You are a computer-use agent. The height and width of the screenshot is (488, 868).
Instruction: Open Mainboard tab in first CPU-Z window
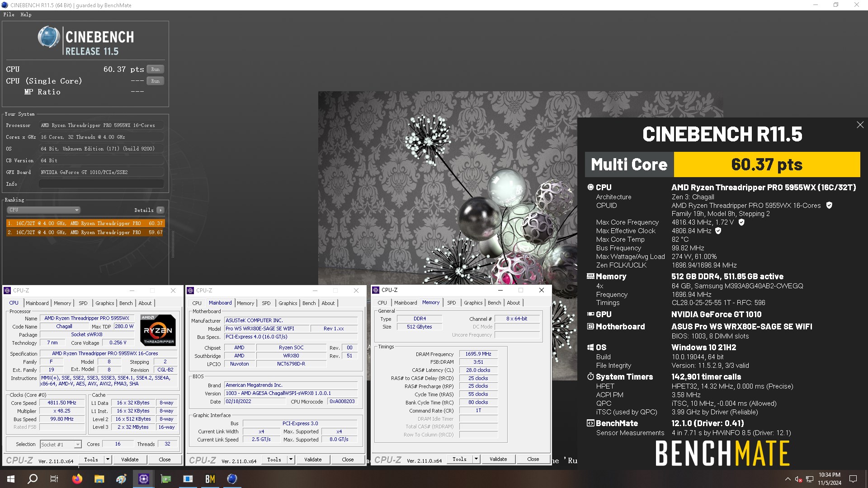37,303
